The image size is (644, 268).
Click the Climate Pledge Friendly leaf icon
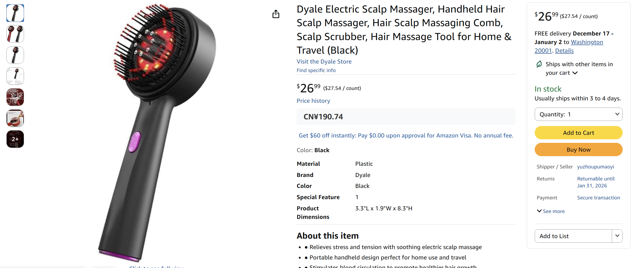tap(540, 64)
